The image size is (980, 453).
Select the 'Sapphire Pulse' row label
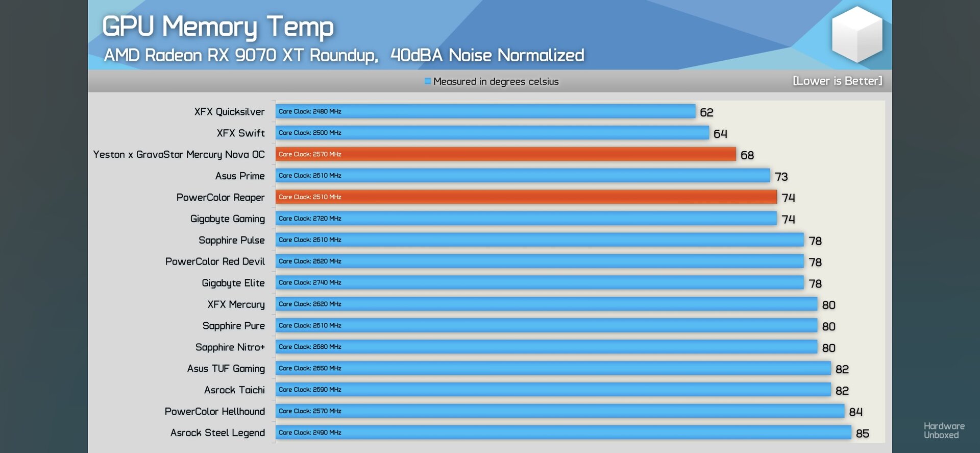tap(232, 241)
